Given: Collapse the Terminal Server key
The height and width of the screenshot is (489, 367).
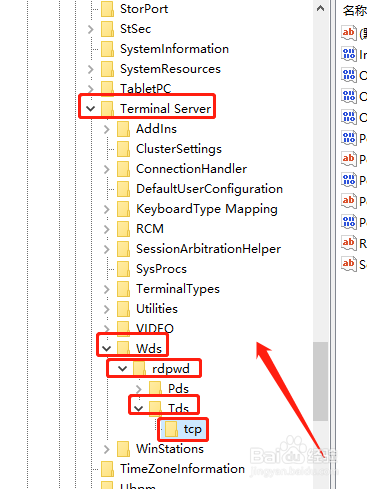Looking at the screenshot, I should click(90, 109).
